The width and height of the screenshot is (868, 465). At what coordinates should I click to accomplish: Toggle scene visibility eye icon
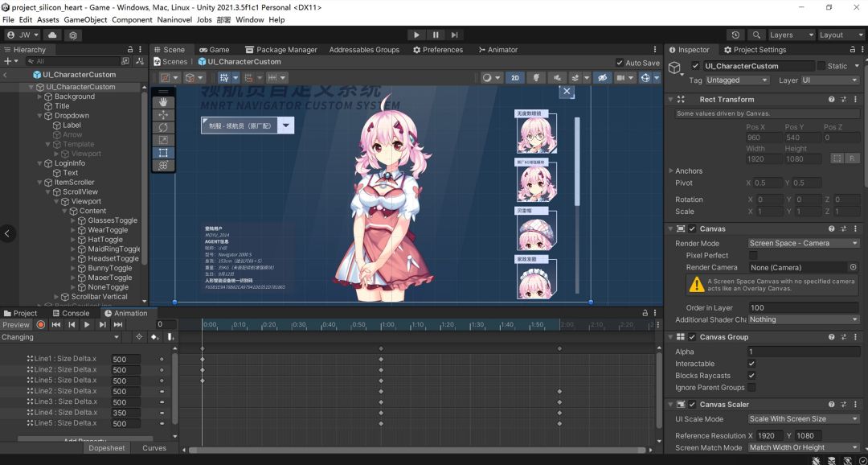[602, 78]
